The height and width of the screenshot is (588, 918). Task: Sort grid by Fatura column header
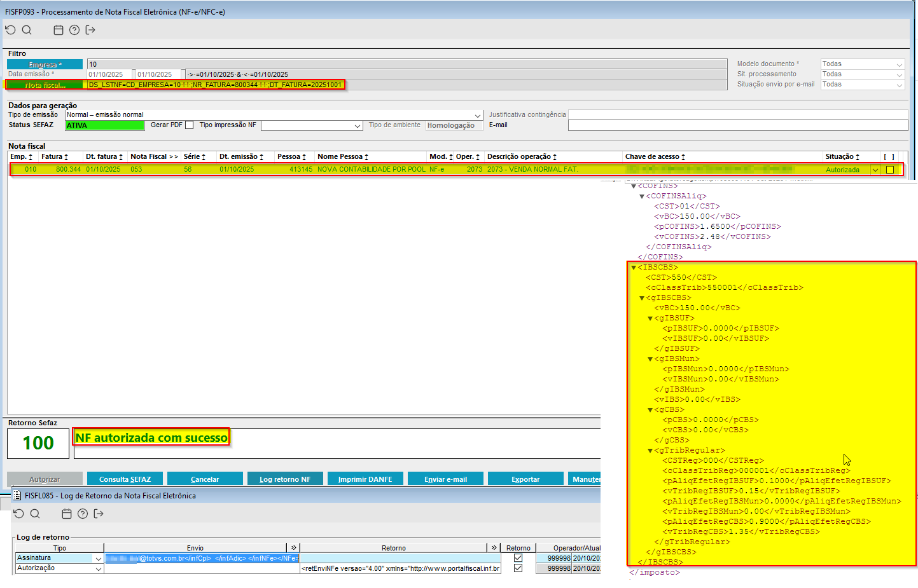[x=55, y=156]
